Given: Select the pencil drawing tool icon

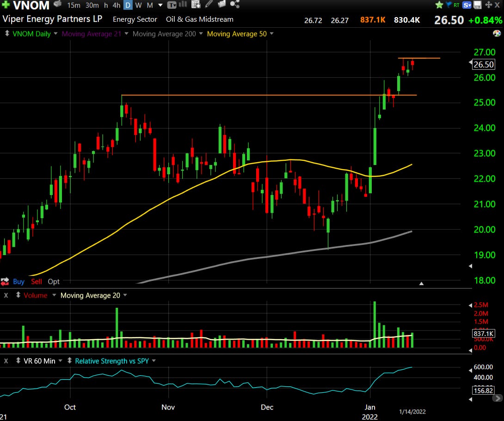Looking at the screenshot, I should pos(209,4).
